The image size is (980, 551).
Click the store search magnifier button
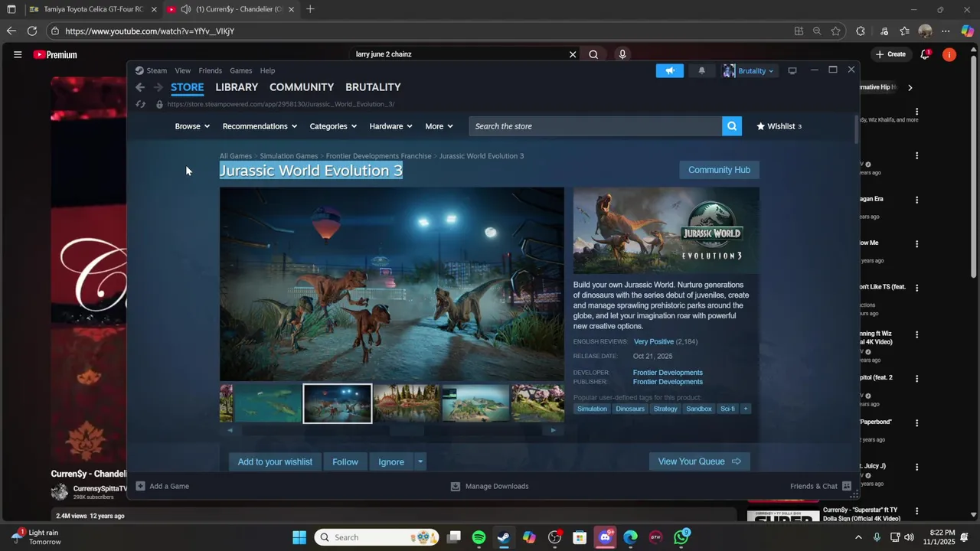click(732, 126)
